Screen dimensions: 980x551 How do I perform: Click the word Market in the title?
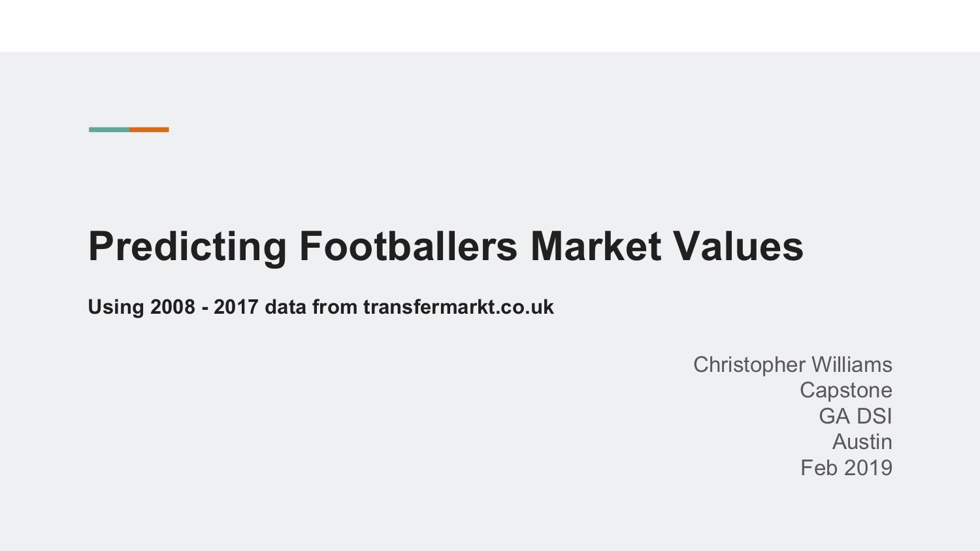click(595, 246)
